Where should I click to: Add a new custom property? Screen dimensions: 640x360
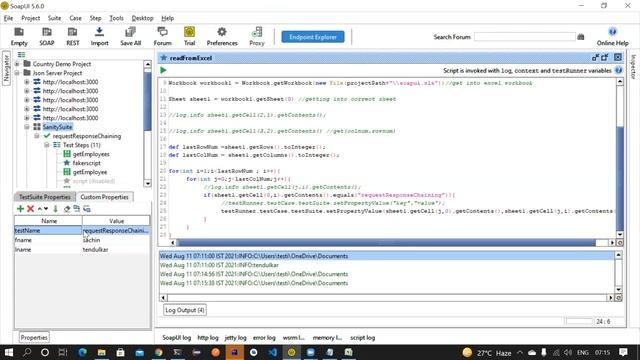click(x=20, y=209)
